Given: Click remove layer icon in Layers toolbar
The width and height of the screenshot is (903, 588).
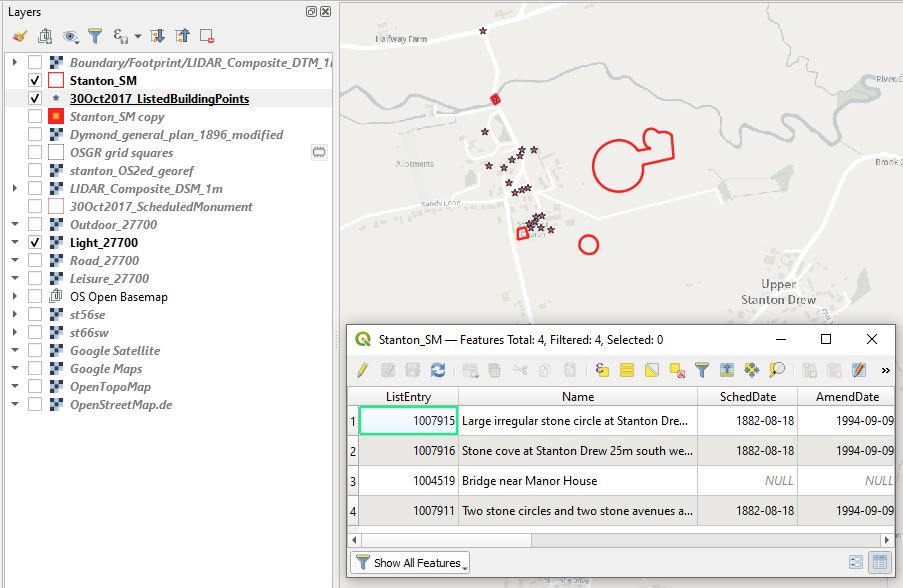Looking at the screenshot, I should 207,36.
